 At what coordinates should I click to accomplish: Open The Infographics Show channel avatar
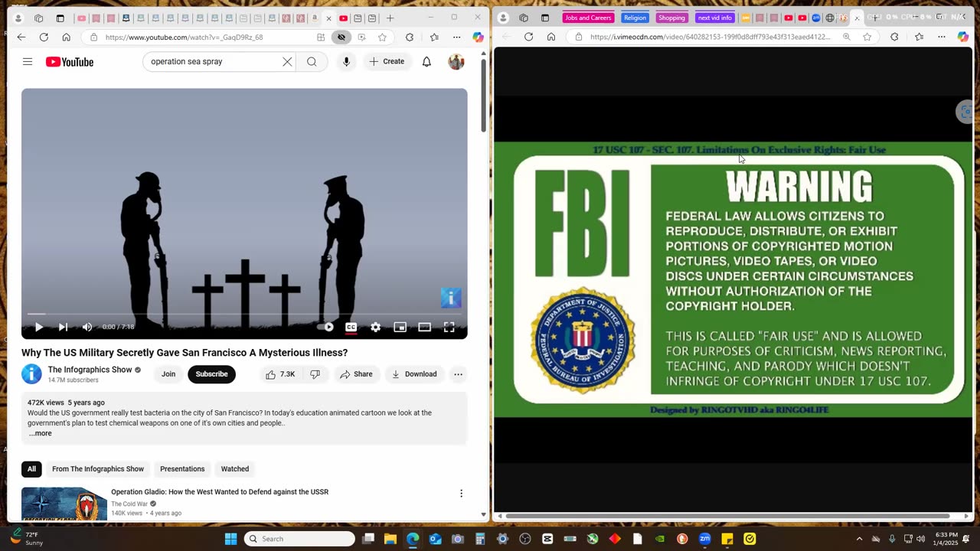31,374
